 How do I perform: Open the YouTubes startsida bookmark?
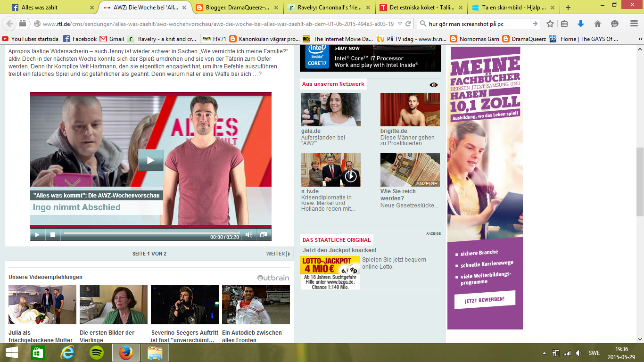pyautogui.click(x=30, y=39)
